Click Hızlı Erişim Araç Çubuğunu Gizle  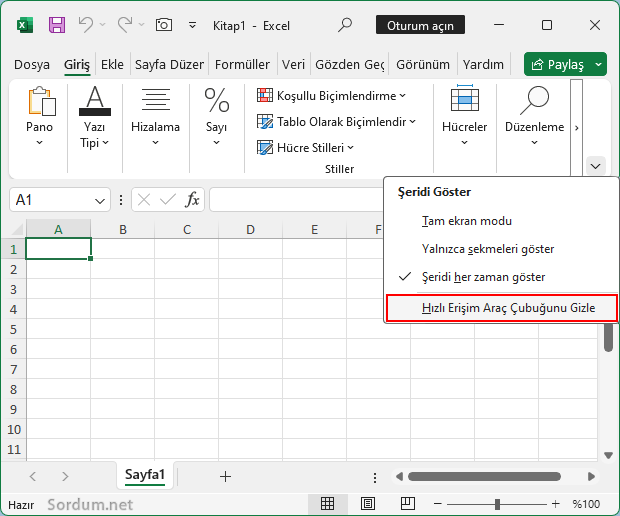point(501,308)
